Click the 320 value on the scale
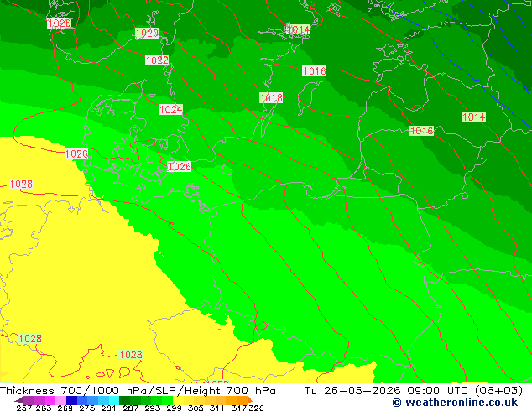The height and width of the screenshot is (411, 532). click(257, 408)
